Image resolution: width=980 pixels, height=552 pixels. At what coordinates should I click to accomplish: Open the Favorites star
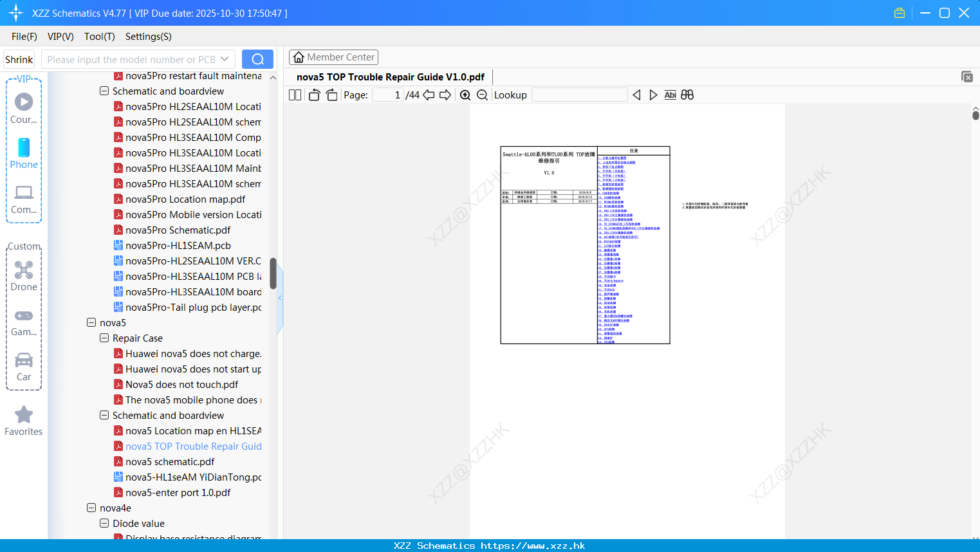24,421
